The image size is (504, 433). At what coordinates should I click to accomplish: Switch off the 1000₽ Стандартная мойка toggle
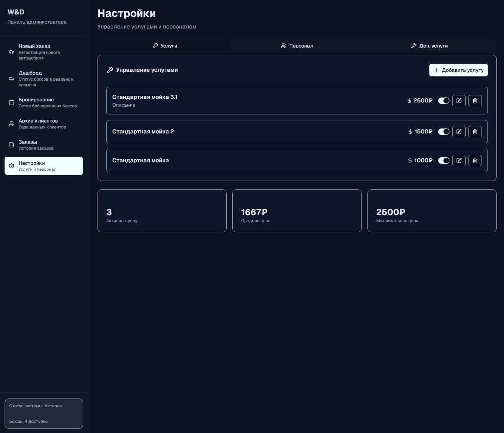pos(443,161)
